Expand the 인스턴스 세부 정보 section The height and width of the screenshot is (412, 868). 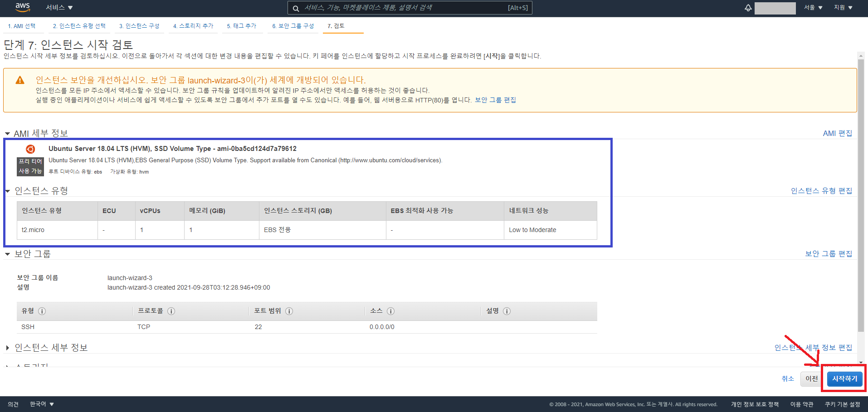click(7, 348)
